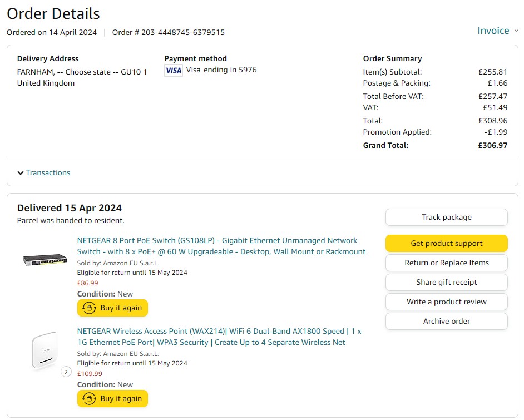Viewport: 524px width, 420px height.
Task: Click the Transactions chevron icon
Action: pos(21,173)
